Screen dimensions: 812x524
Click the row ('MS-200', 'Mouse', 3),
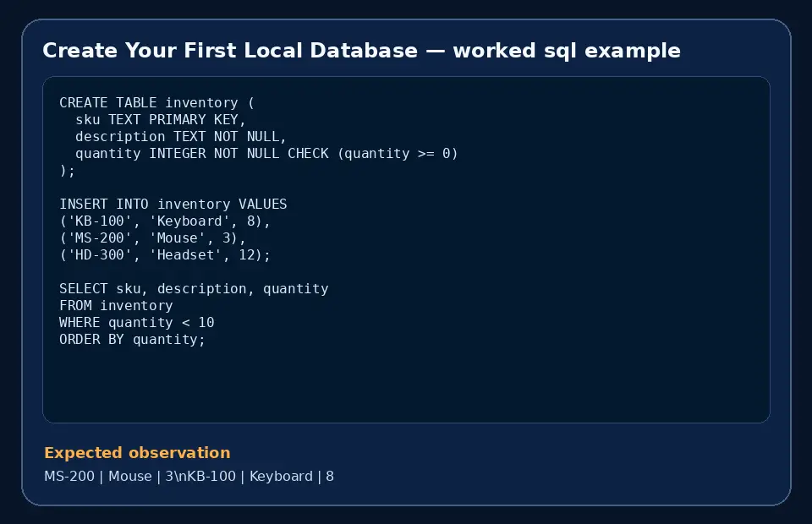point(152,238)
